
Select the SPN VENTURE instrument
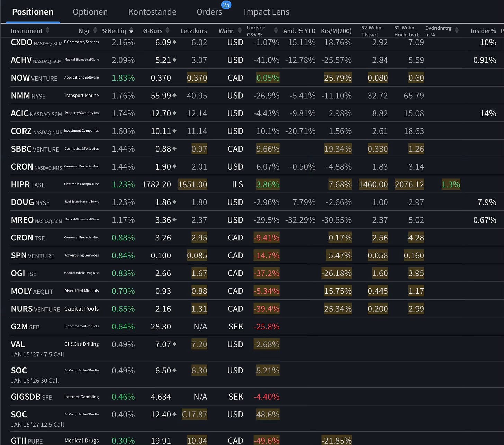point(33,256)
